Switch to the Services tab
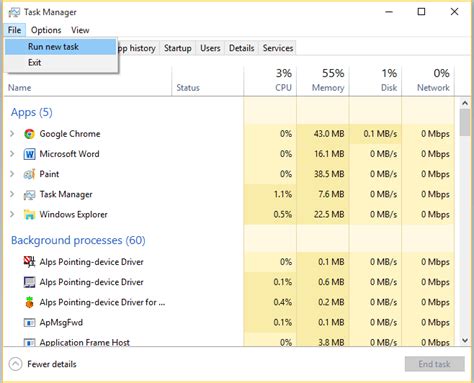The image size is (474, 383). (278, 48)
